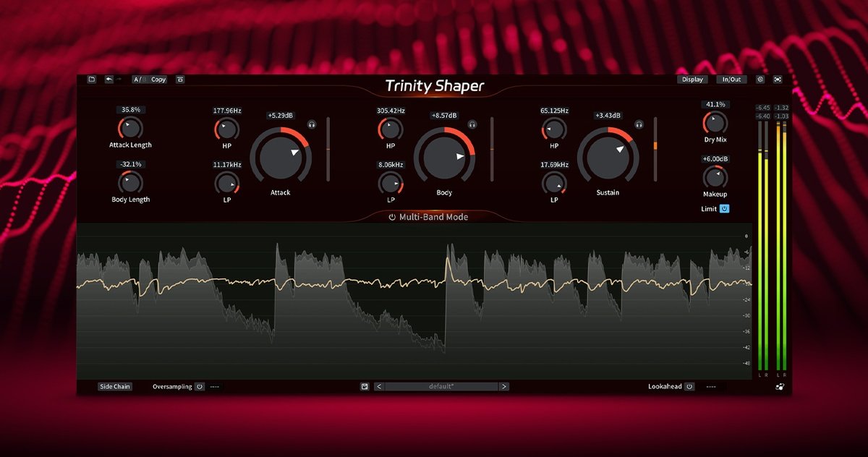Screen dimensions: 868x457
Task: Toggle Oversampling power button
Action: [x=199, y=386]
